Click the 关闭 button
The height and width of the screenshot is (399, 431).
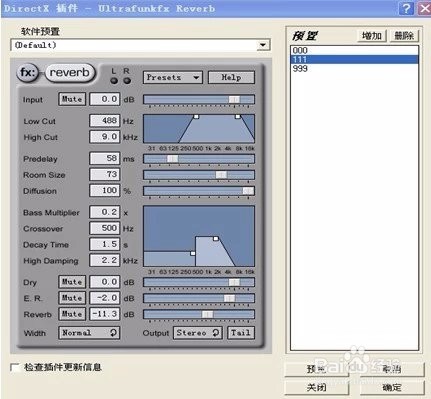(317, 387)
